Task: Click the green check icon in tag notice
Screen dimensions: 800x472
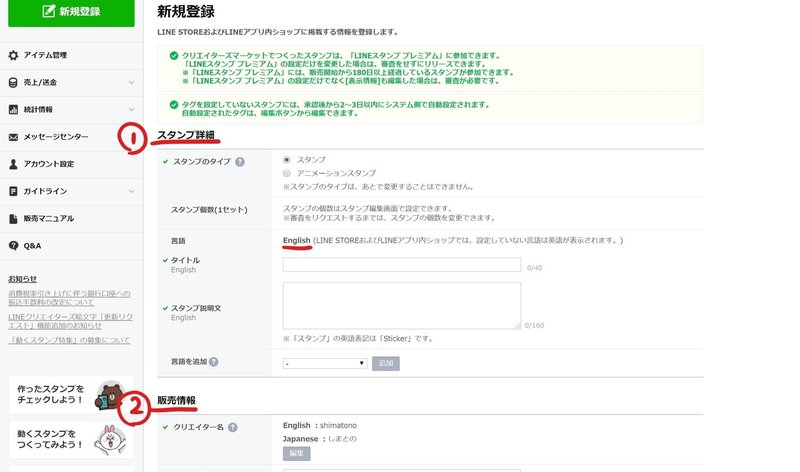Action: [x=174, y=105]
